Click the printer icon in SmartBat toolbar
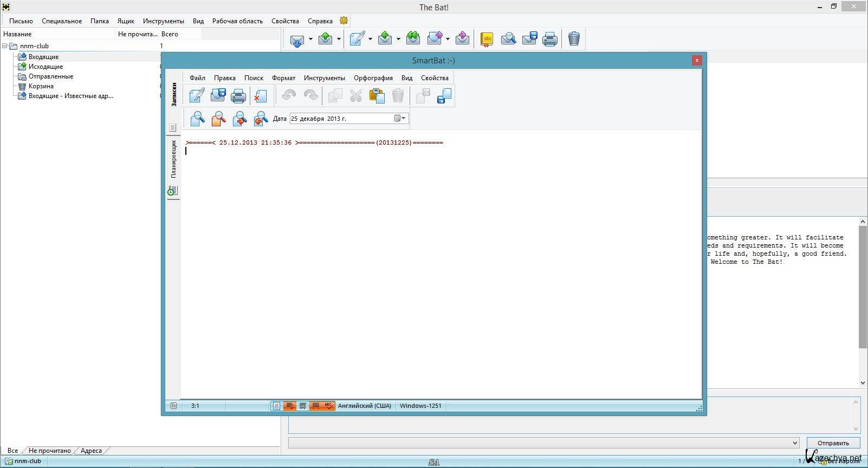This screenshot has height=468, width=868. 238,96
